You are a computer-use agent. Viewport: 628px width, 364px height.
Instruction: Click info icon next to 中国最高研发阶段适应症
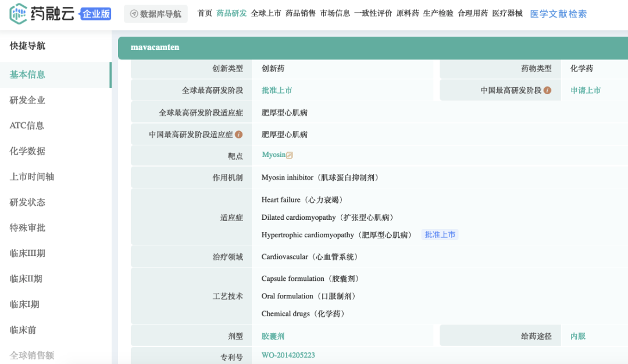(x=238, y=135)
